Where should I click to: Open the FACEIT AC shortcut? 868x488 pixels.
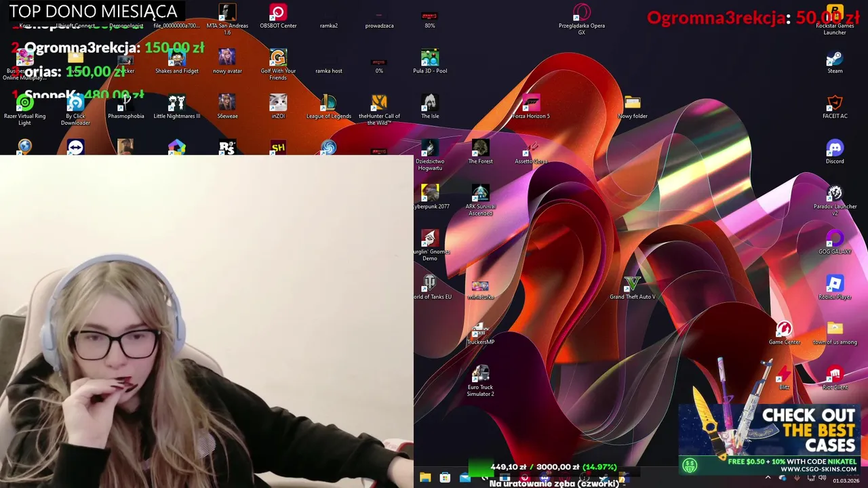835,107
